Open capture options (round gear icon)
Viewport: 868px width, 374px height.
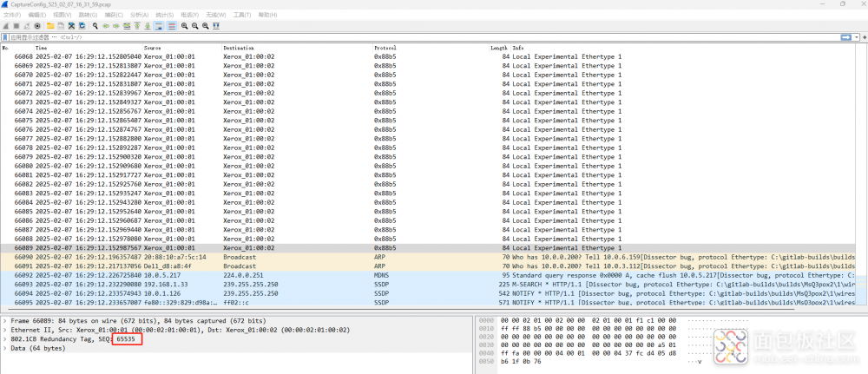point(37,26)
